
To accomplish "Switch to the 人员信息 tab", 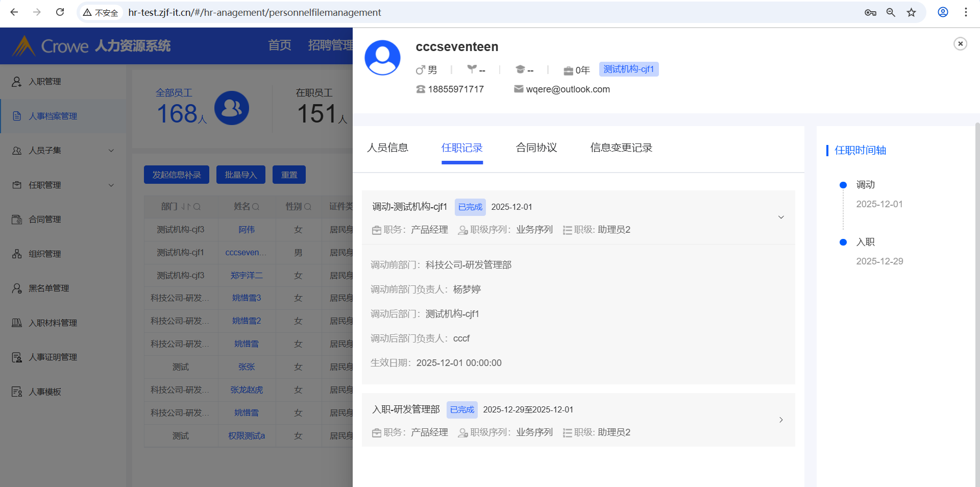I will [x=387, y=148].
